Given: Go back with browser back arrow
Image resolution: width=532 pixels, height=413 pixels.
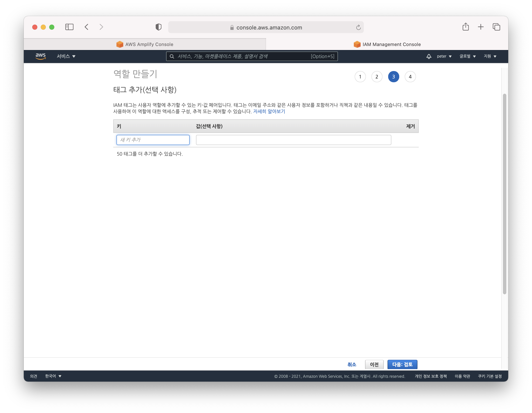Looking at the screenshot, I should tap(87, 27).
